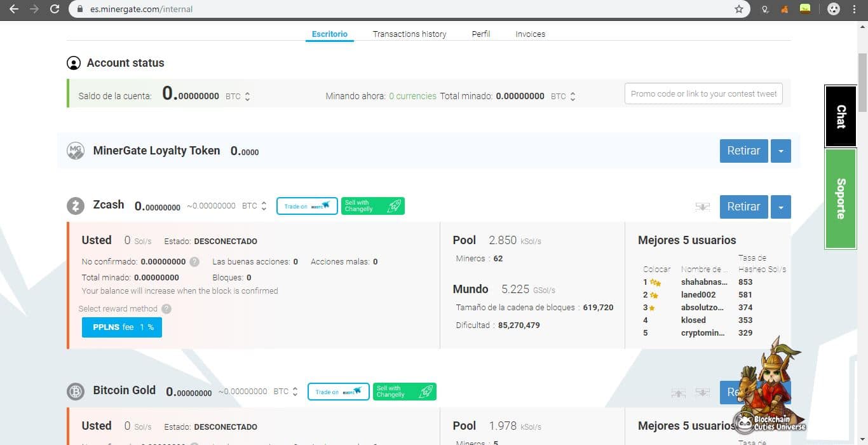Click the block chain size 619,720
868x445 pixels.
[x=598, y=308]
